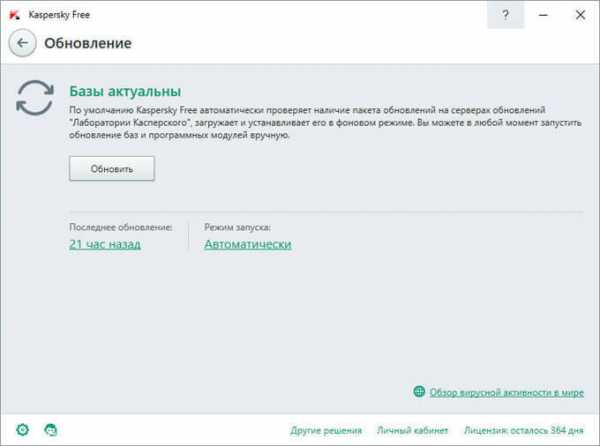
Task: Open the '21 час назад' last update link
Action: coord(105,244)
